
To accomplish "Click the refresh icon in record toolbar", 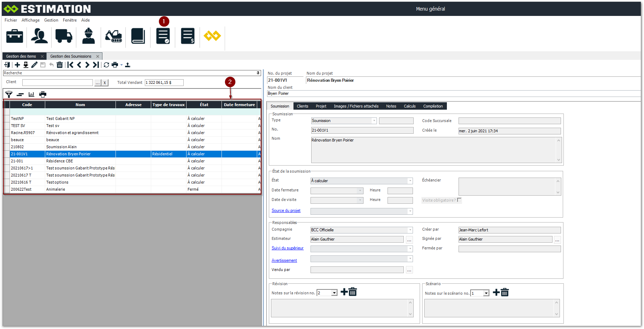I will click(x=106, y=65).
